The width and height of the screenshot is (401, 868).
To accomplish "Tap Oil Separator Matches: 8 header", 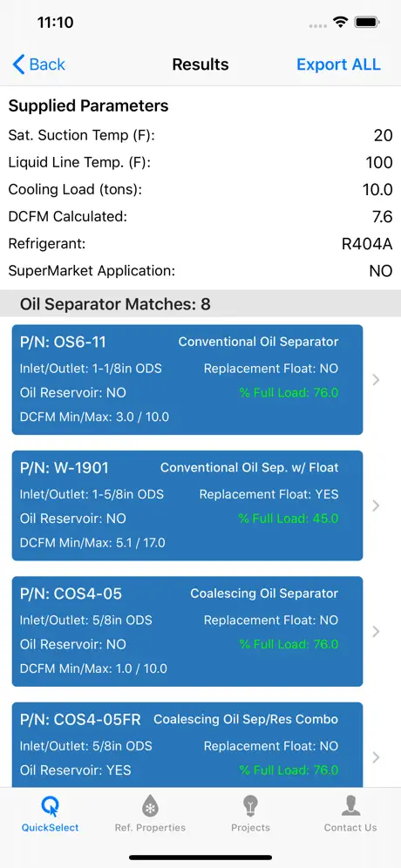I will (115, 304).
